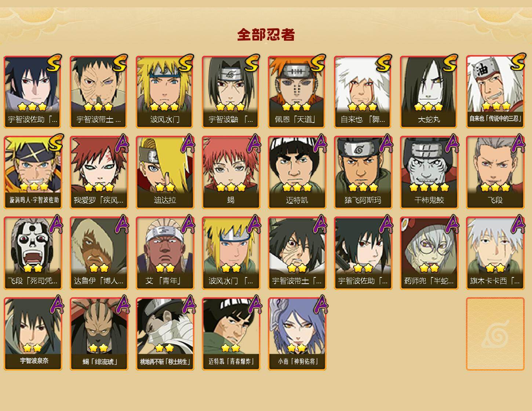Select the 迪达拉 ninja card
This screenshot has width=532, height=411.
click(x=165, y=172)
